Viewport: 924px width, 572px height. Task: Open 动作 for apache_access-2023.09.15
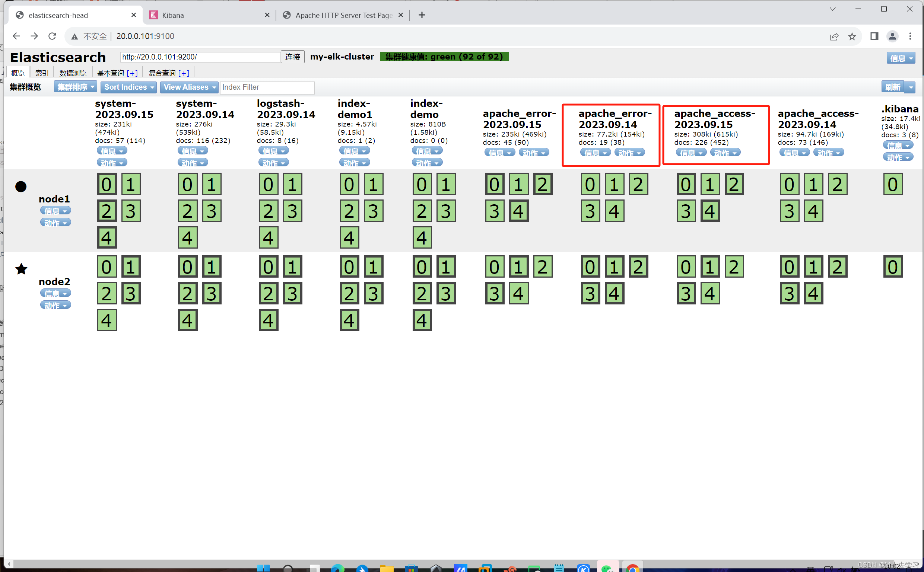tap(725, 153)
